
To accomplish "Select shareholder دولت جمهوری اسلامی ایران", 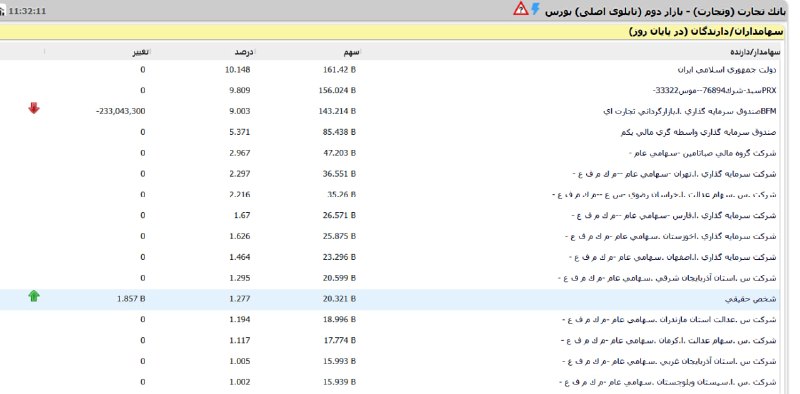I will tap(727, 70).
